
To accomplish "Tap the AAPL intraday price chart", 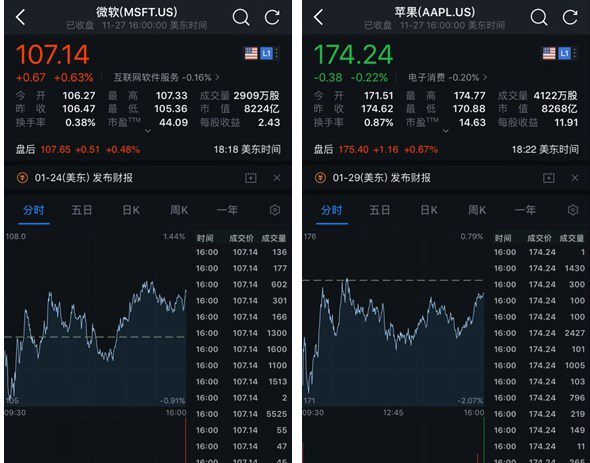I will pos(394,320).
